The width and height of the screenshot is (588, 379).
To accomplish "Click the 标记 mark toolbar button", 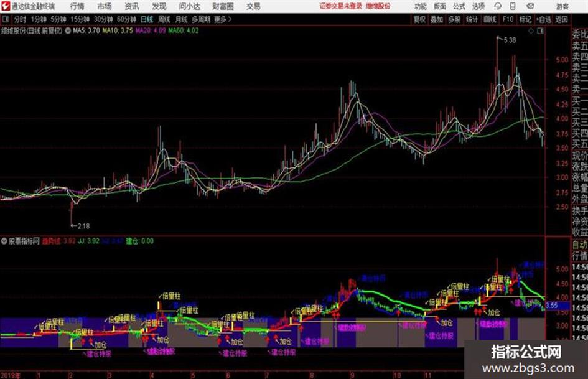I will pos(525,19).
